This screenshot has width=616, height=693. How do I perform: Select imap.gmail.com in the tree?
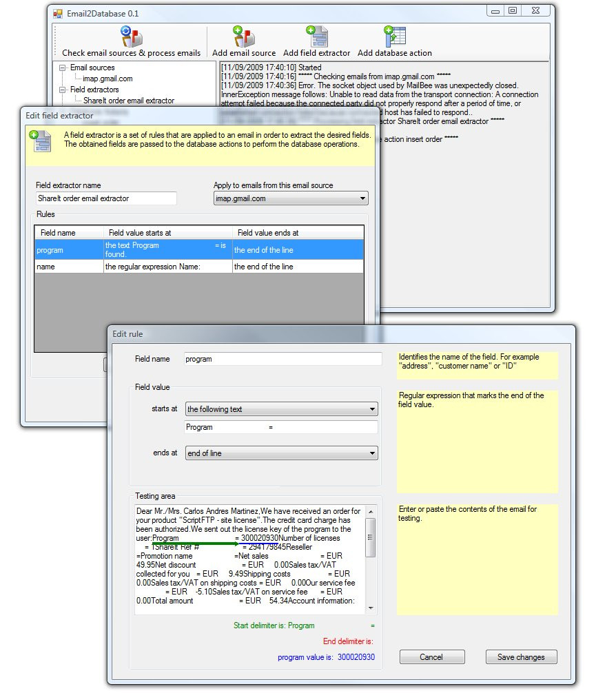click(107, 79)
